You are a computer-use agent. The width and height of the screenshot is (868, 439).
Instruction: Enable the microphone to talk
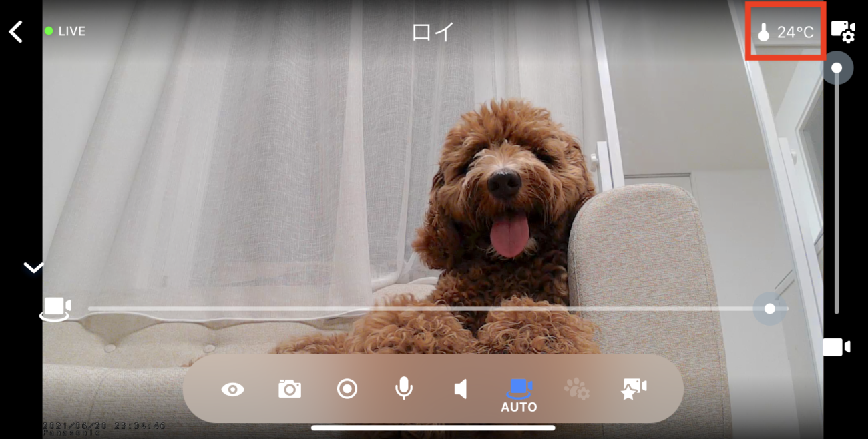pyautogui.click(x=404, y=388)
